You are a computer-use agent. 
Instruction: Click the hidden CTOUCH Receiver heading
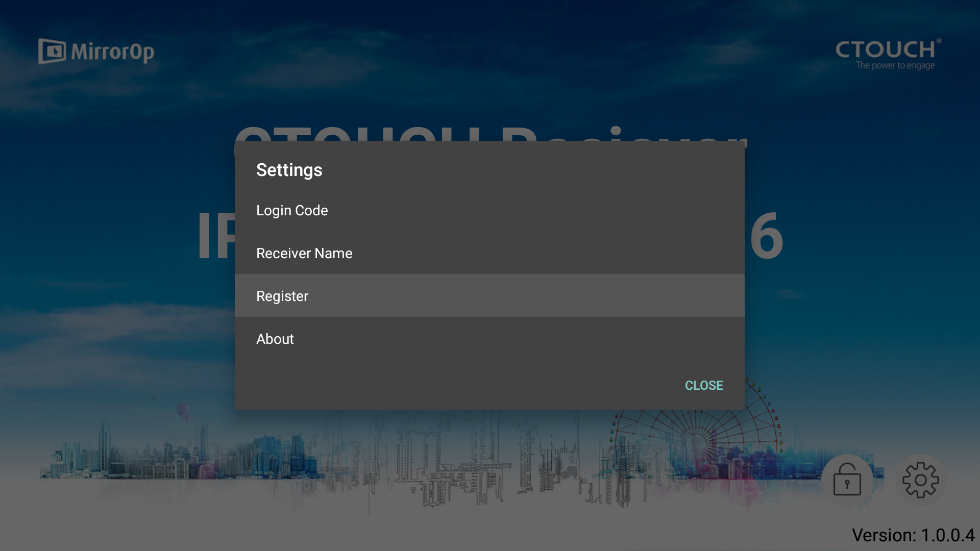490,135
